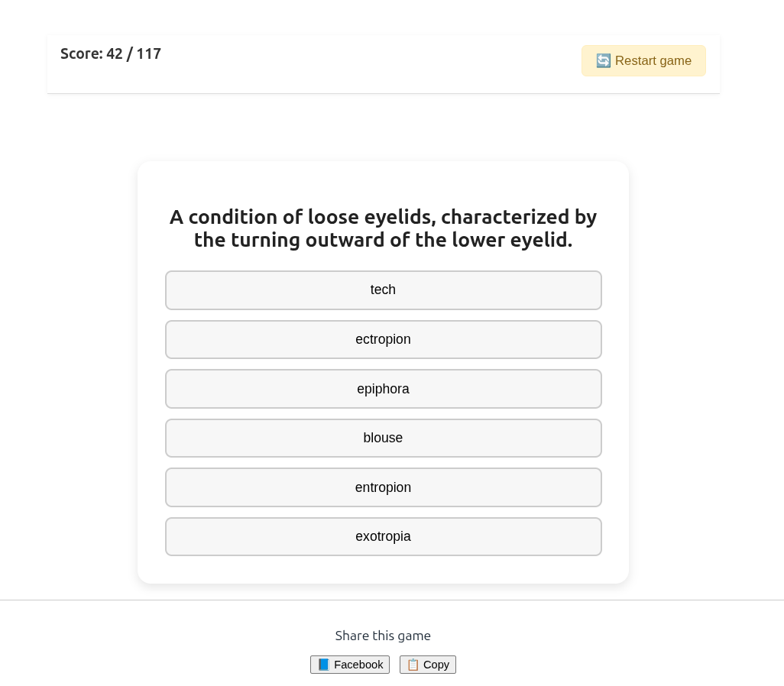The height and width of the screenshot is (686, 784).
Task: Click the "Share this game" label
Action: pyautogui.click(x=383, y=636)
